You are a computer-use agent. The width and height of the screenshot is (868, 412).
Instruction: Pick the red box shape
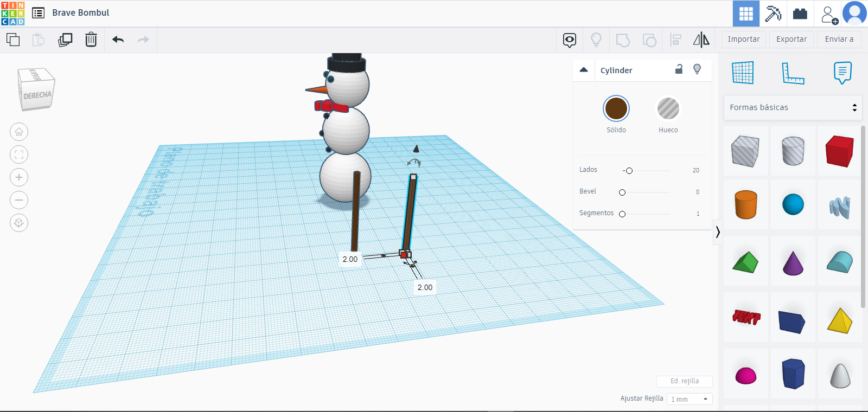tap(840, 151)
